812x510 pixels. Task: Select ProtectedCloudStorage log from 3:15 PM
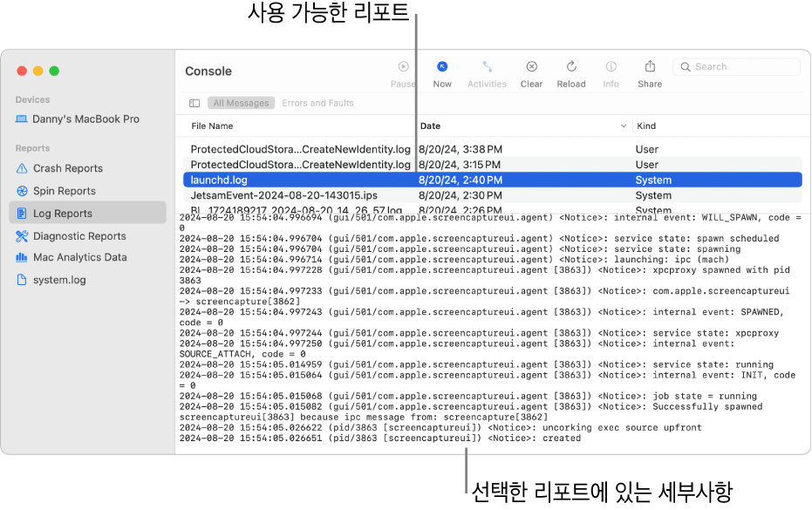click(x=493, y=165)
